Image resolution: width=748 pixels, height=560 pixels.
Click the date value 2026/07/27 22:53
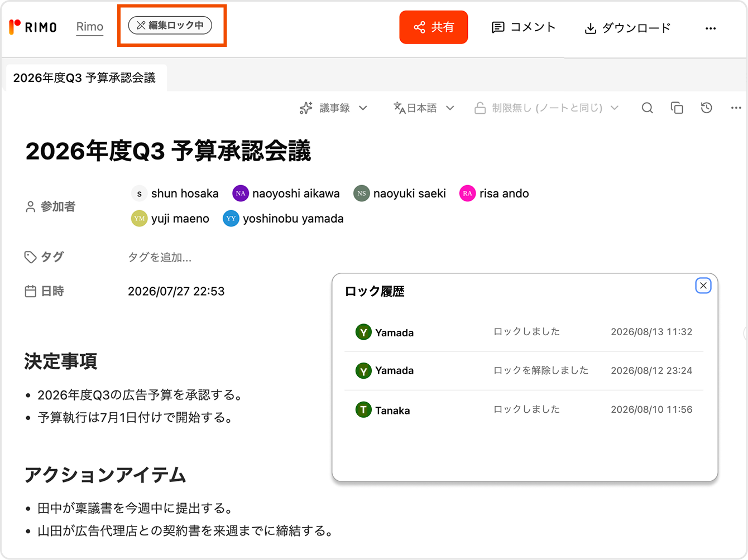tap(176, 291)
